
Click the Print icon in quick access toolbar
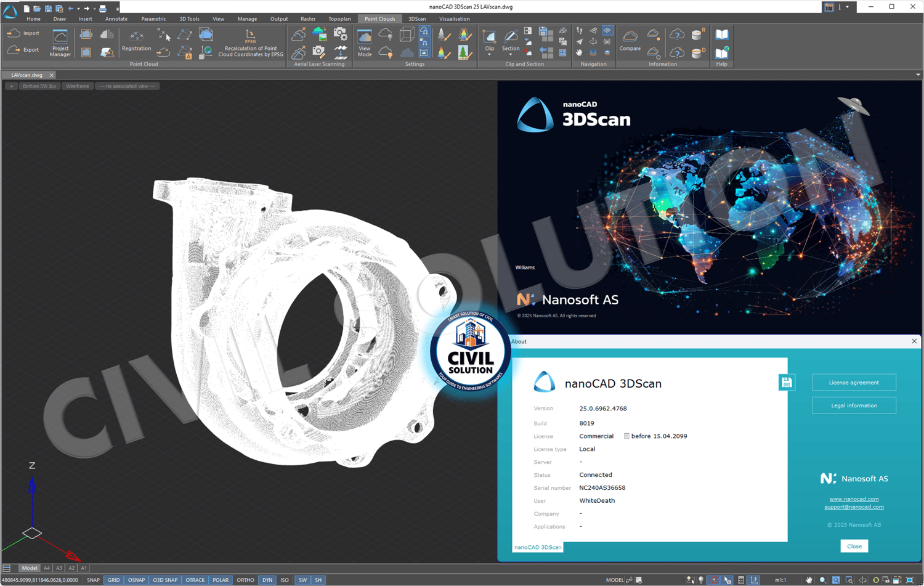pos(103,9)
